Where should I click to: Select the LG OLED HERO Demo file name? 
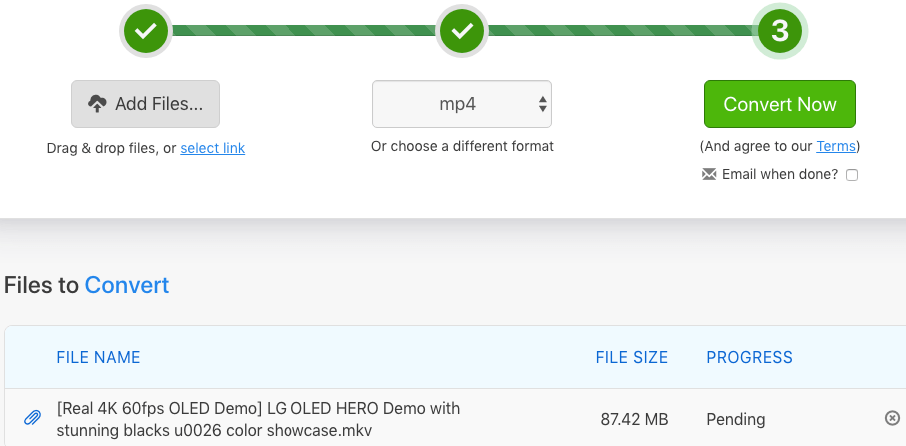258,419
